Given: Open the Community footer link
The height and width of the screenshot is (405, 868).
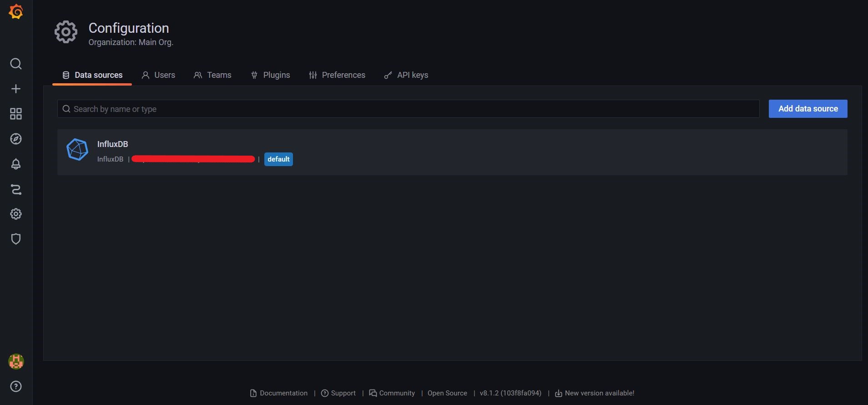Looking at the screenshot, I should pyautogui.click(x=392, y=393).
